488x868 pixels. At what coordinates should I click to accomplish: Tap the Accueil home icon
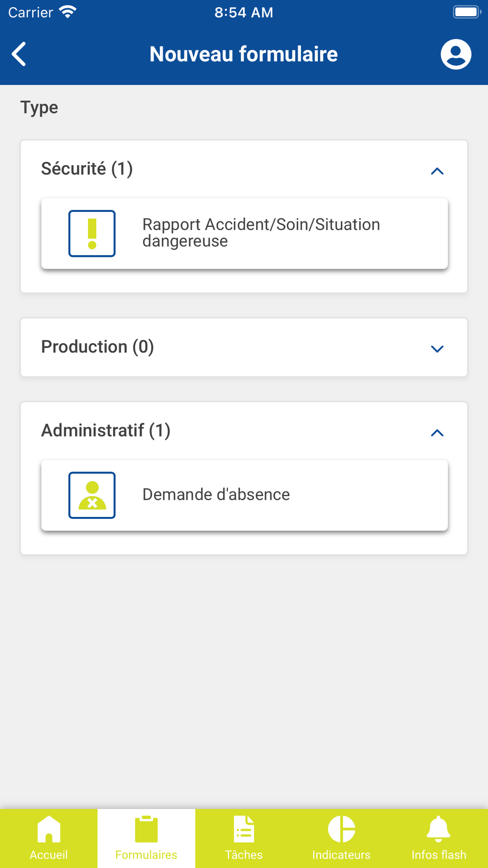49,829
